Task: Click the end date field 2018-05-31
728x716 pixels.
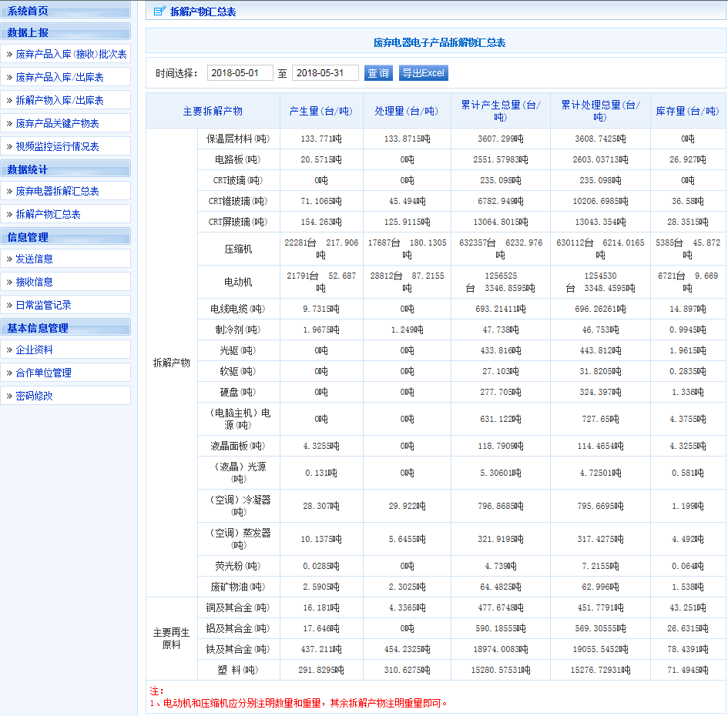Action: pos(325,73)
